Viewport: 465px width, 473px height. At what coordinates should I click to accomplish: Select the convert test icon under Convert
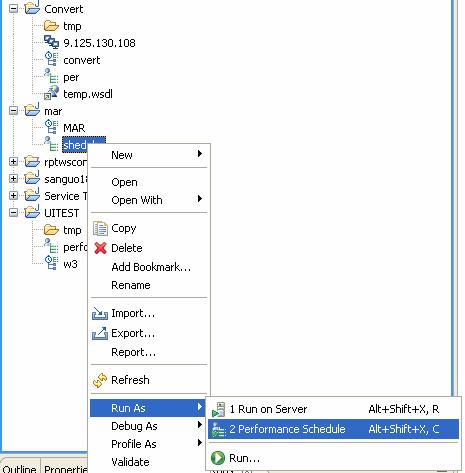[51, 59]
